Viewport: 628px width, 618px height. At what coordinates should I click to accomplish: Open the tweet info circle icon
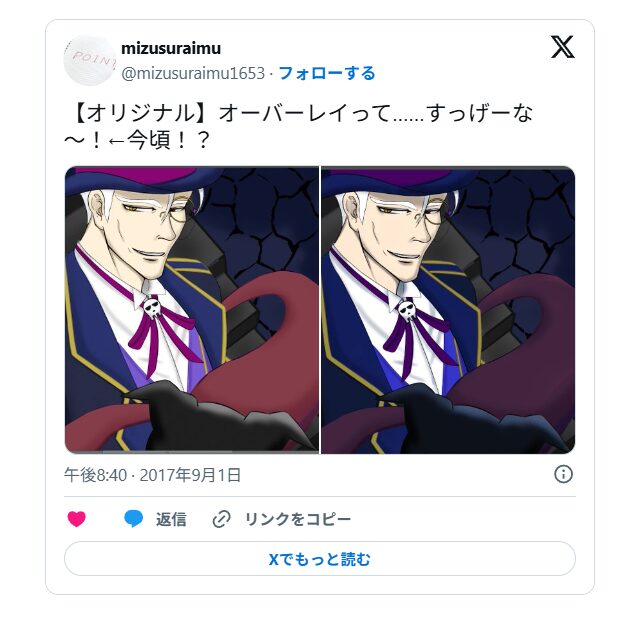pos(563,474)
